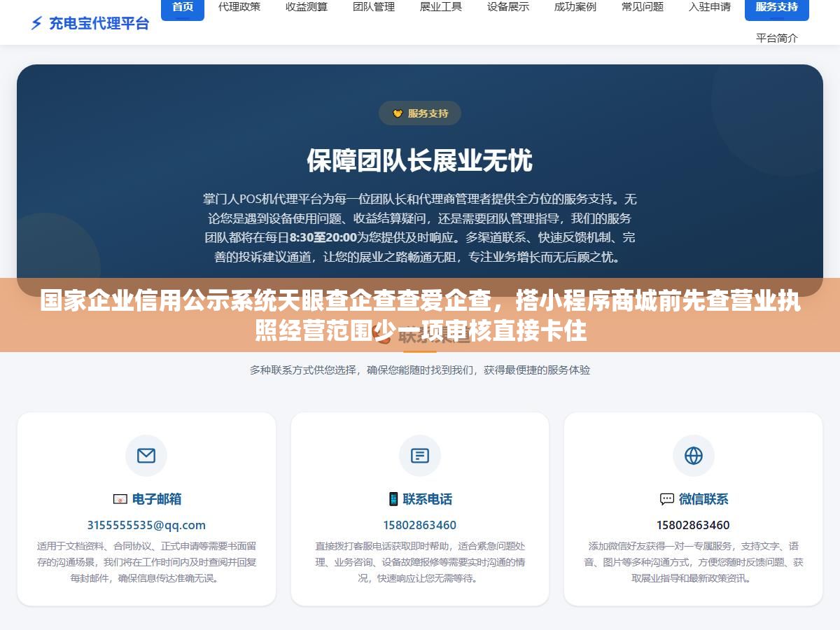The width and height of the screenshot is (840, 630).
Task: Open 常见问题 navigation link
Action: 643,7
